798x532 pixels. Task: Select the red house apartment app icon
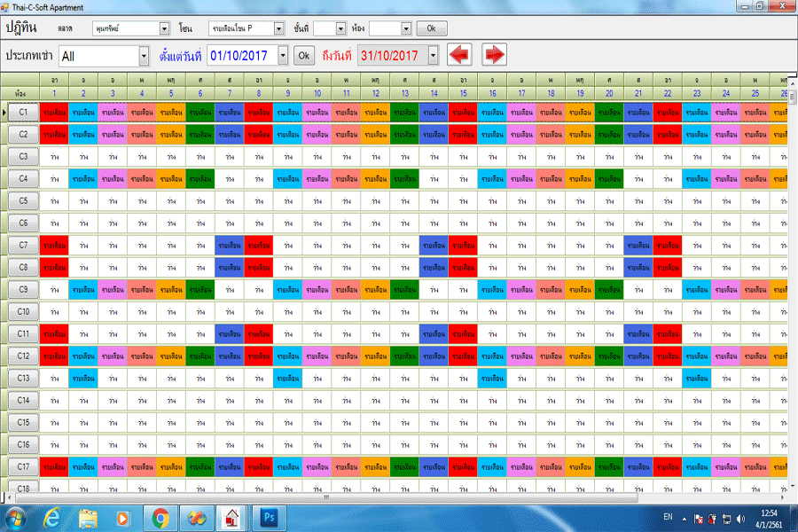point(230,516)
